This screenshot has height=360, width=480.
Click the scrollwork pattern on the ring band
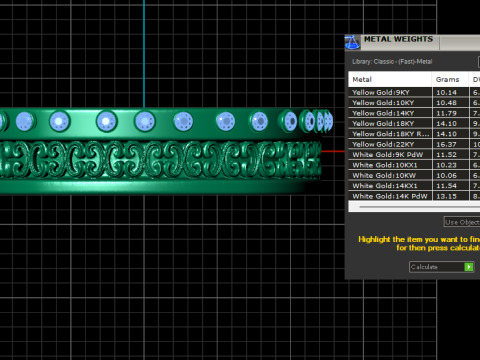(160, 159)
